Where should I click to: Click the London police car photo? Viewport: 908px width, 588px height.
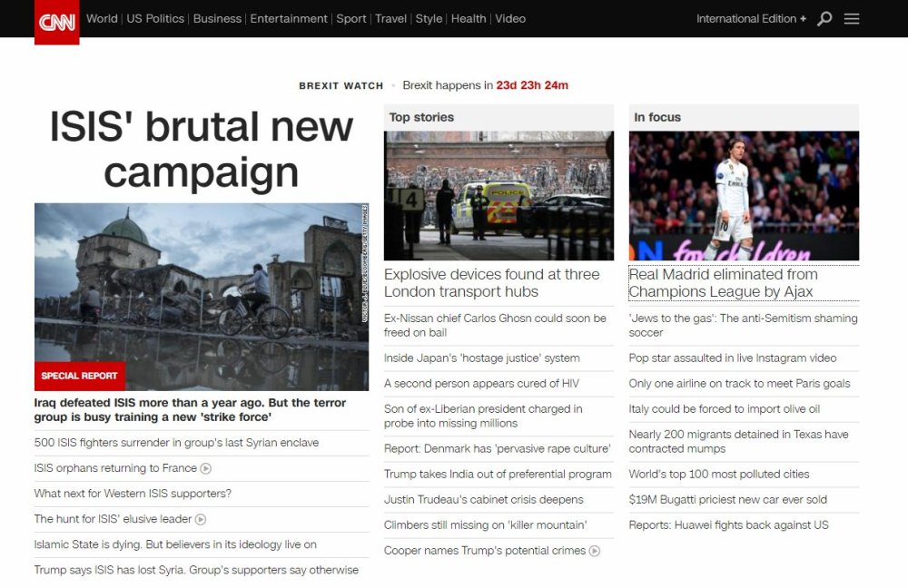tap(498, 196)
